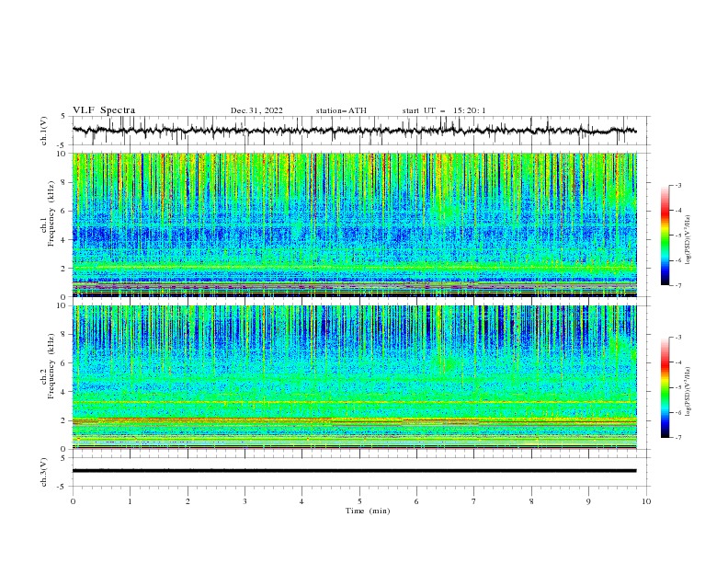Click time axis tick label "3"
Viewport: 728px width, 563px height.
245,501
